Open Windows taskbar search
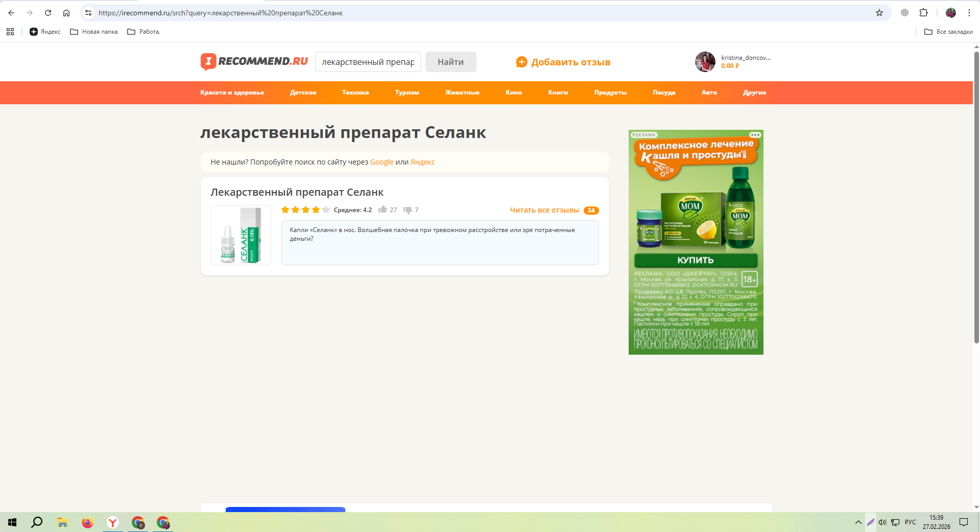980x532 pixels. coord(37,522)
